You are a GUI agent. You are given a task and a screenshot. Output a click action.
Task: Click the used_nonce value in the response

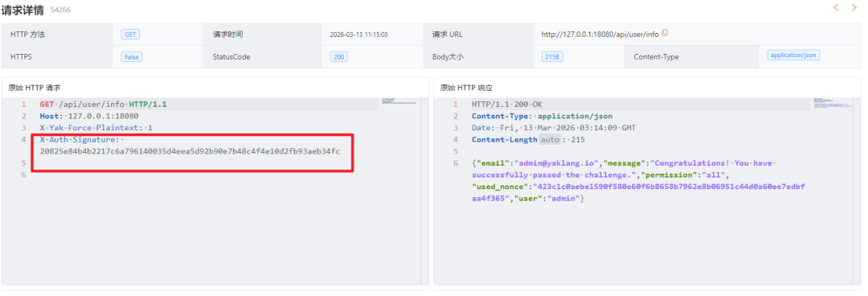pyautogui.click(x=637, y=192)
